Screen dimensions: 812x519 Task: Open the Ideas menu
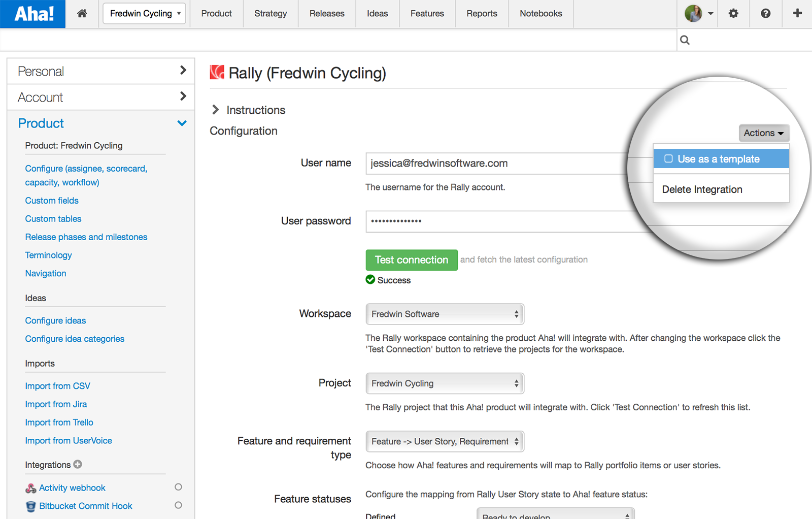378,14
